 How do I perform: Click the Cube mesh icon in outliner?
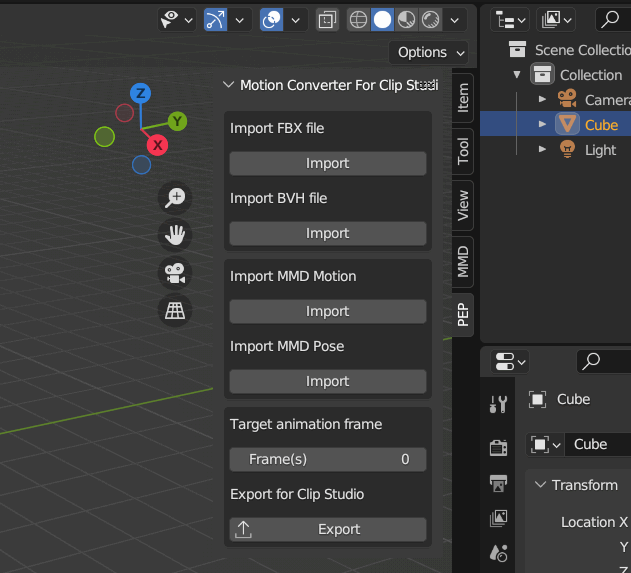(x=567, y=124)
